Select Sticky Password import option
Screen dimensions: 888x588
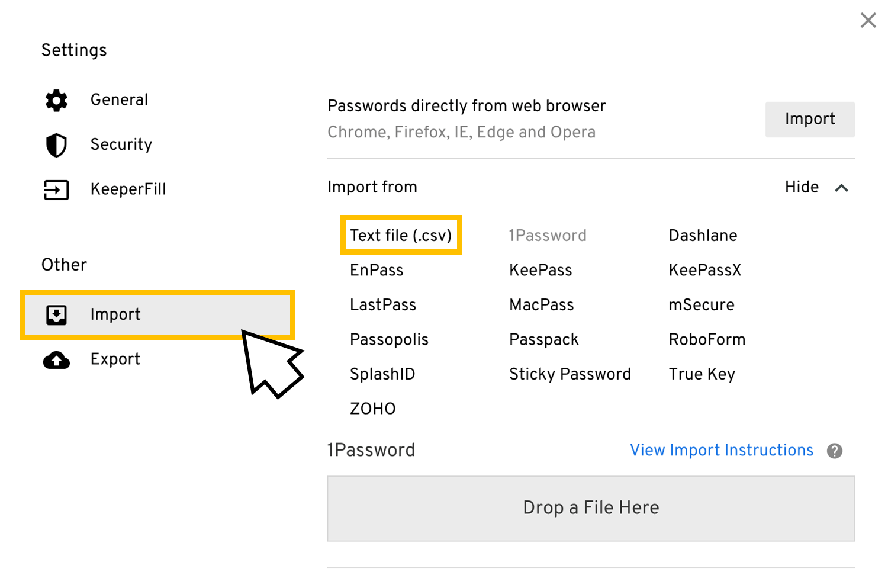(x=570, y=374)
